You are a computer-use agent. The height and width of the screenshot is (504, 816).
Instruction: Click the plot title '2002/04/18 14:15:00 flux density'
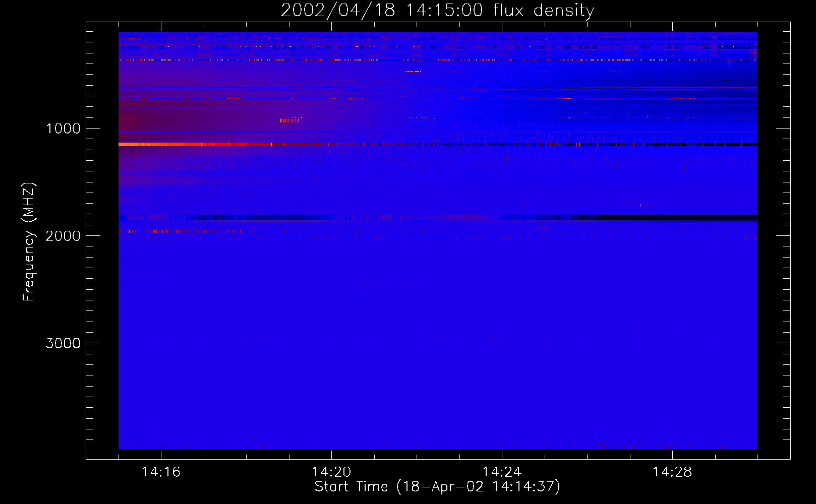[437, 10]
